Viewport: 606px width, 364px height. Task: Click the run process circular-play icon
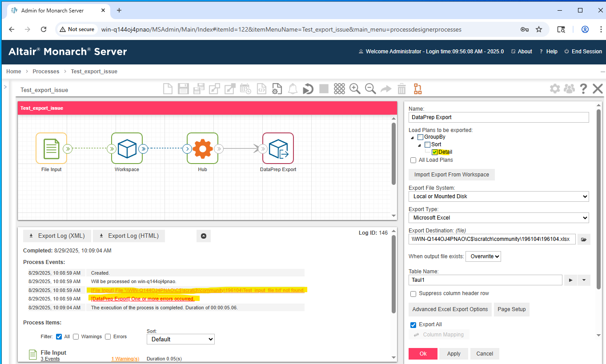tap(308, 89)
